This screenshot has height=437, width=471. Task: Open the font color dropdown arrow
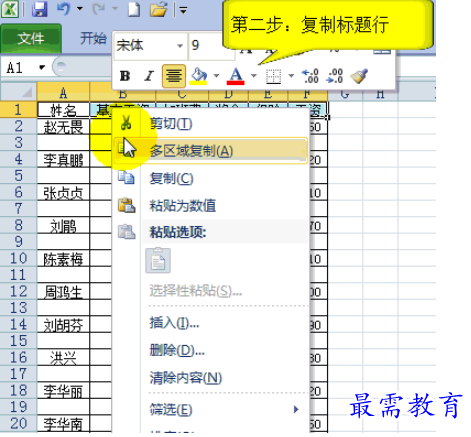click(254, 76)
